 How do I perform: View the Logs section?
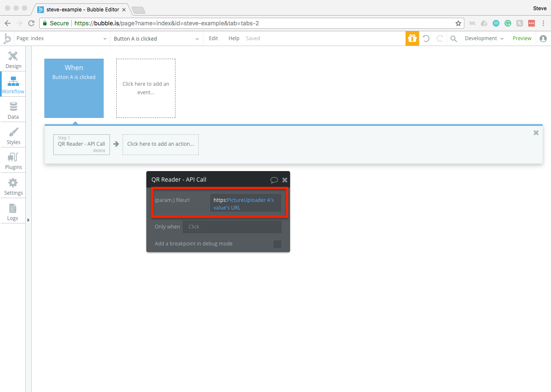coord(13,212)
